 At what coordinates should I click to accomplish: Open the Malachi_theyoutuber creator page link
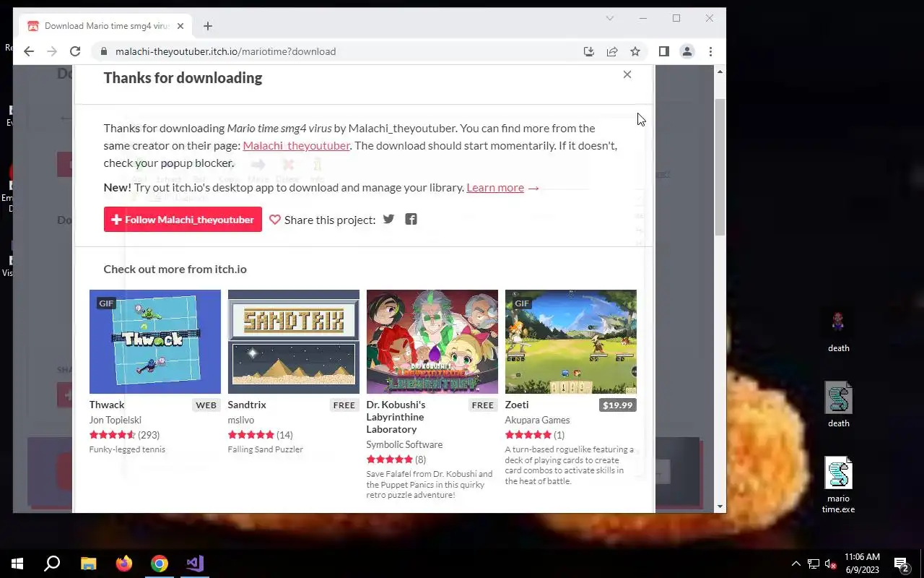click(297, 145)
